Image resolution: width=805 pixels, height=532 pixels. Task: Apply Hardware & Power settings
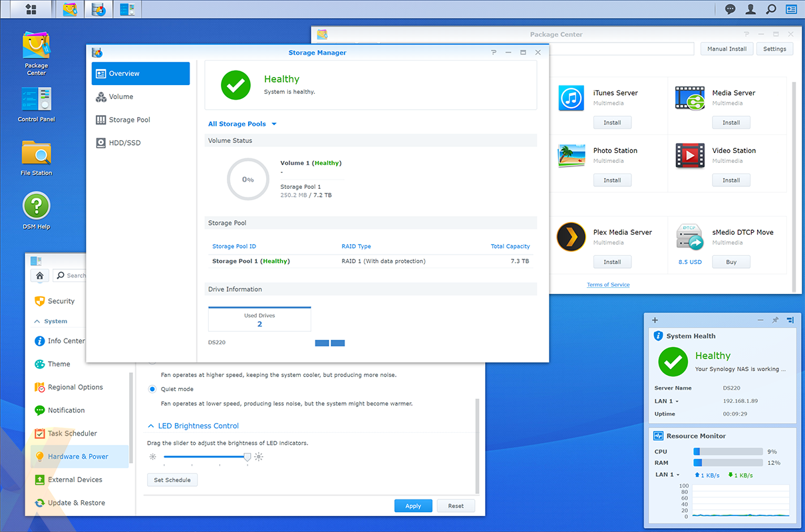413,506
